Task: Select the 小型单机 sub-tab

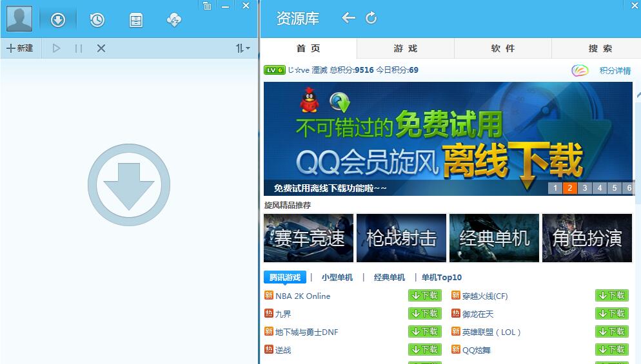Action: [x=337, y=278]
